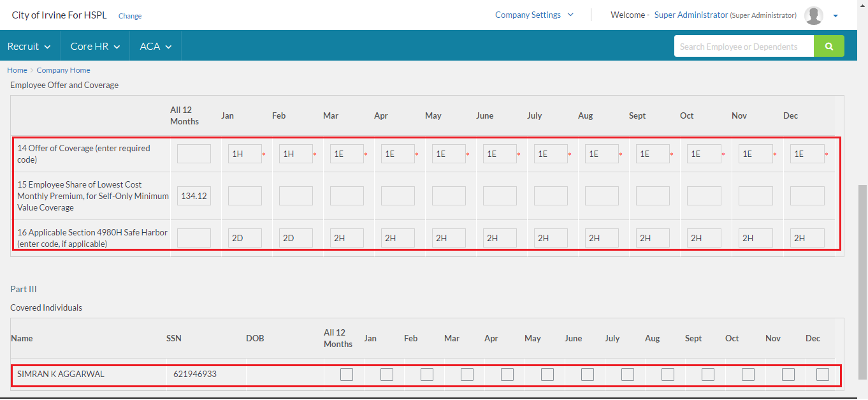Image resolution: width=868 pixels, height=400 pixels.
Task: Check the Aug coverage box for Simran
Action: click(x=668, y=374)
